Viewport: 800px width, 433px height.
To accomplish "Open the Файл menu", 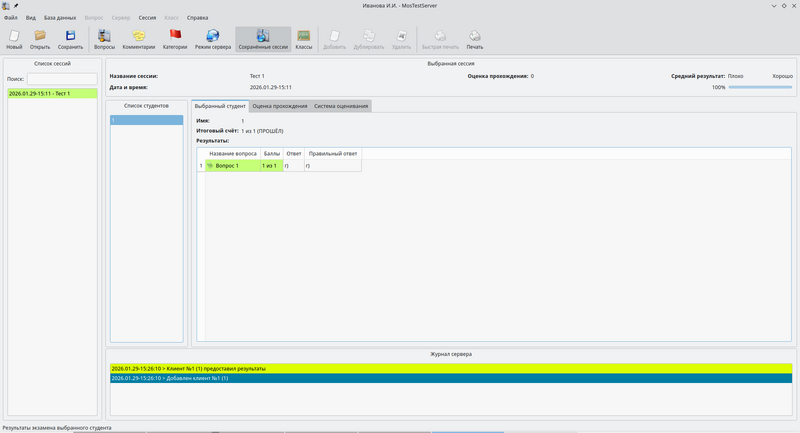I will [x=11, y=18].
